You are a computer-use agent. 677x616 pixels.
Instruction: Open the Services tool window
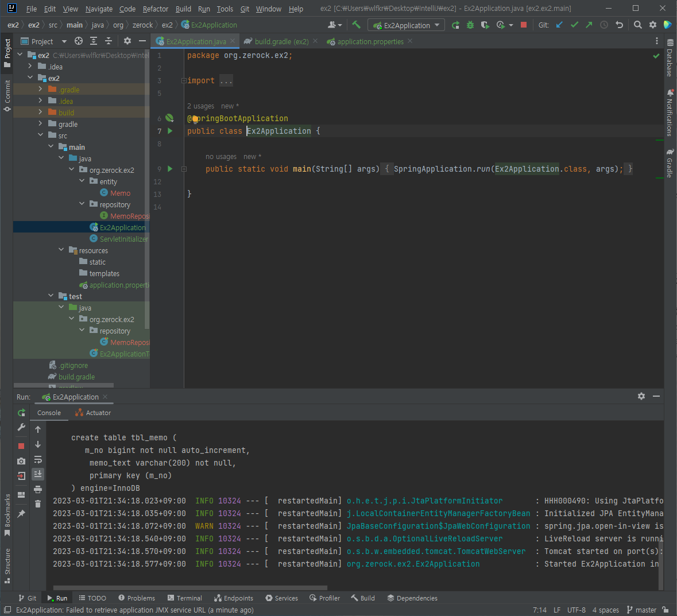point(281,598)
